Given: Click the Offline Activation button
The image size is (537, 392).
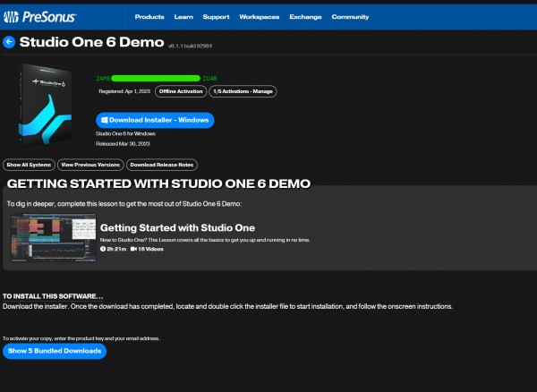Looking at the screenshot, I should click(179, 91).
